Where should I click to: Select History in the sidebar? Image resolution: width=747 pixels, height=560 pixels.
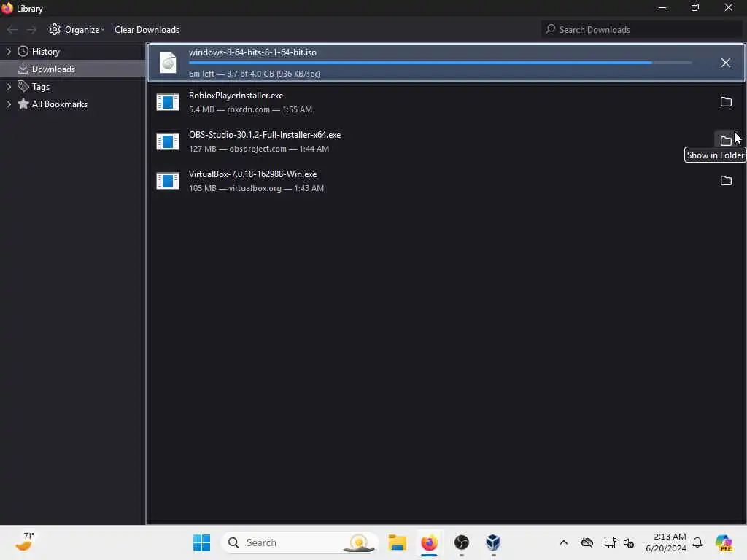pos(45,52)
